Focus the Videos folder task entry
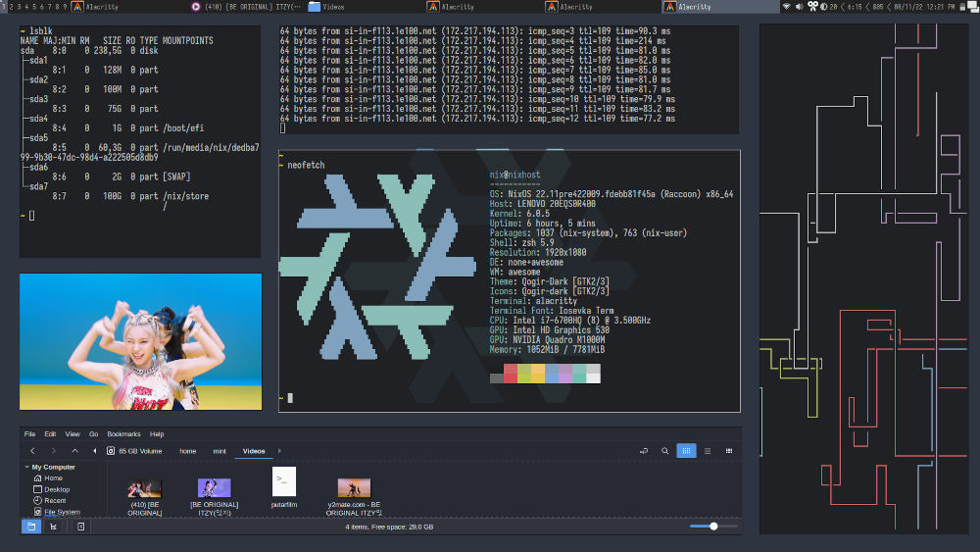This screenshot has height=552, width=980. tap(365, 6)
